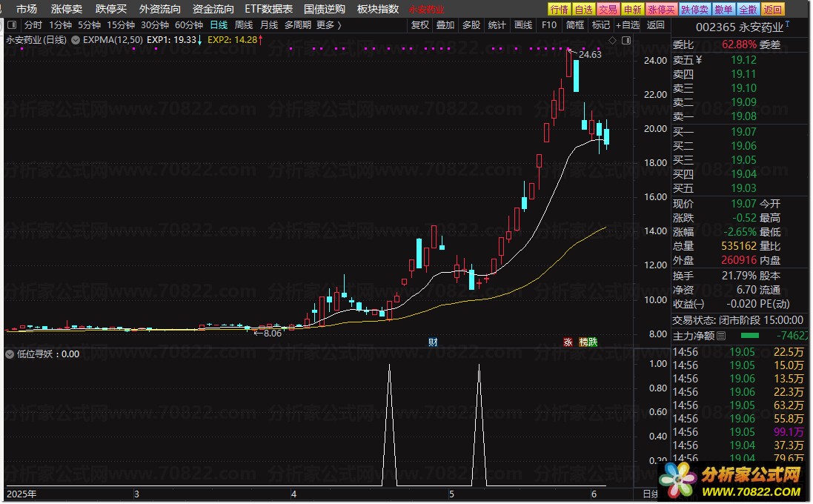The width and height of the screenshot is (813, 504).
Task: Toggle the left sidebar panel icon
Action: tap(13, 25)
